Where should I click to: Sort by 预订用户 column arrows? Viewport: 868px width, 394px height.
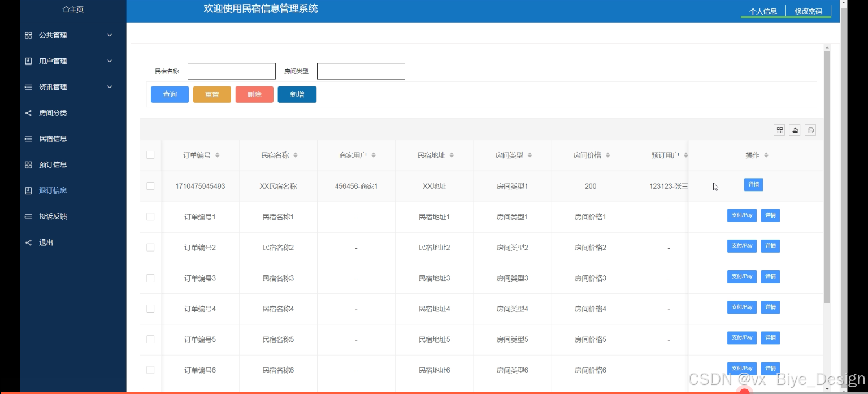pos(685,155)
